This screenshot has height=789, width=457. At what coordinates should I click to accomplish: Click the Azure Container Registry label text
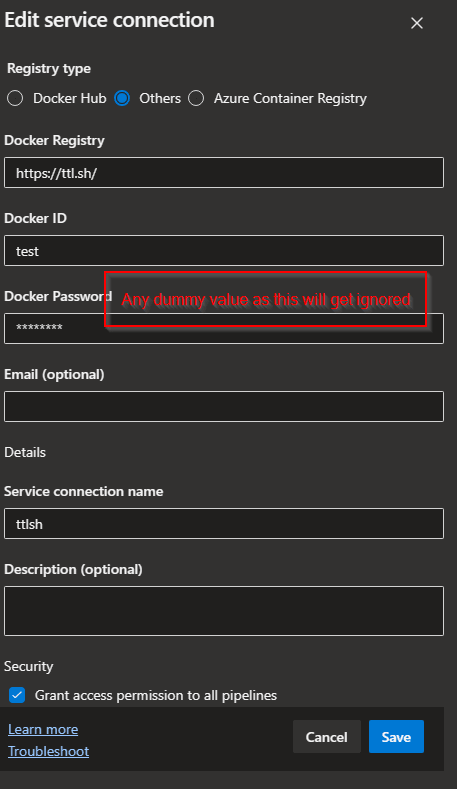290,99
